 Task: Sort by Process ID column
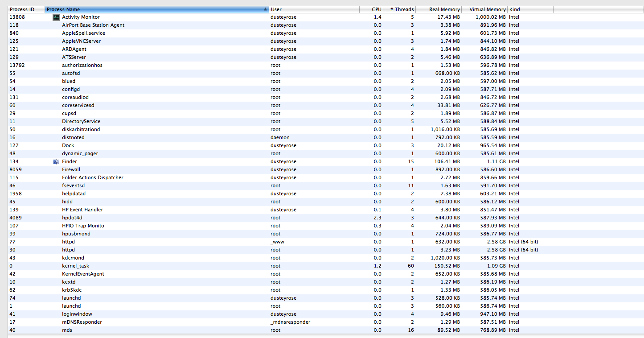[x=26, y=9]
